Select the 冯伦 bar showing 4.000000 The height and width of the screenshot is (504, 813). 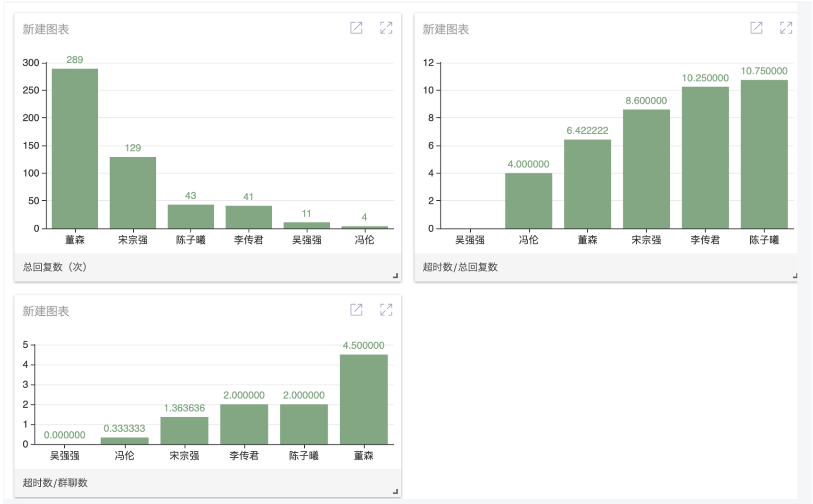pyautogui.click(x=528, y=200)
